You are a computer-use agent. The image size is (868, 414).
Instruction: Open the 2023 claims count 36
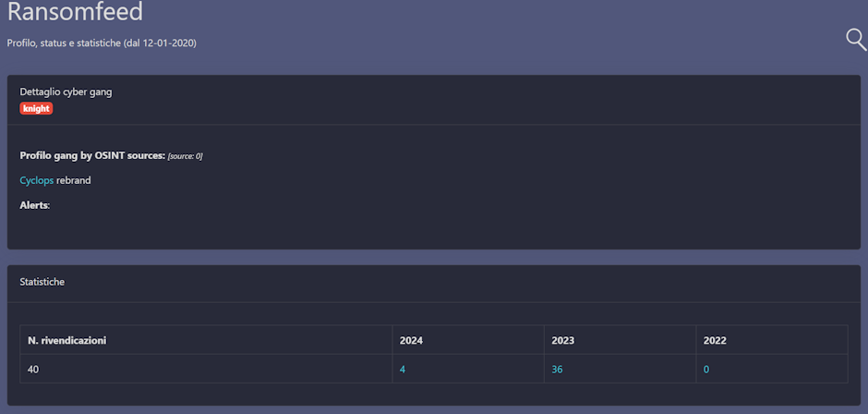(557, 369)
